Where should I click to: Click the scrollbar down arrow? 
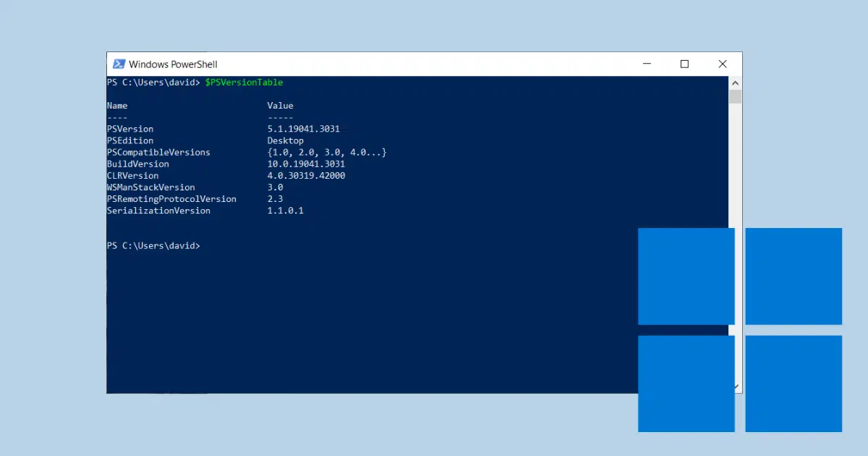pyautogui.click(x=736, y=387)
